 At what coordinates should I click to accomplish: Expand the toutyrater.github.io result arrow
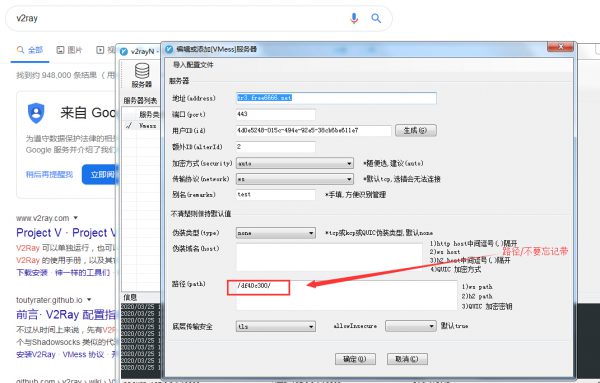[89, 300]
